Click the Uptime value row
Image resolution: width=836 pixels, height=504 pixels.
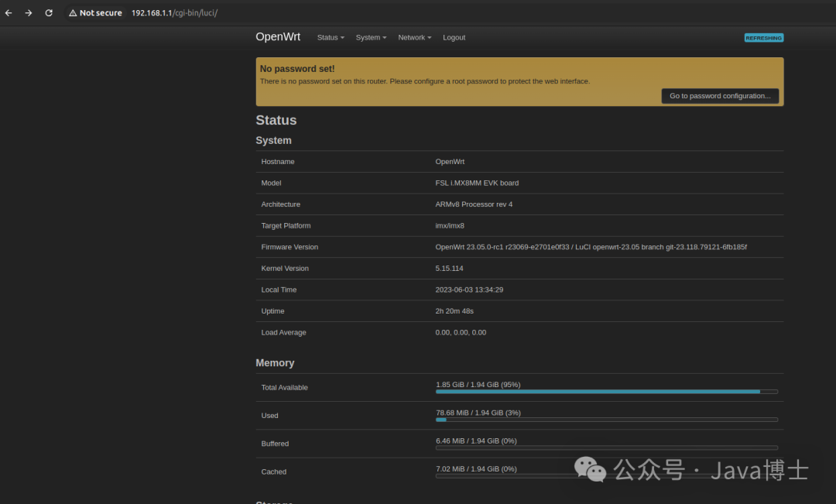pos(452,310)
